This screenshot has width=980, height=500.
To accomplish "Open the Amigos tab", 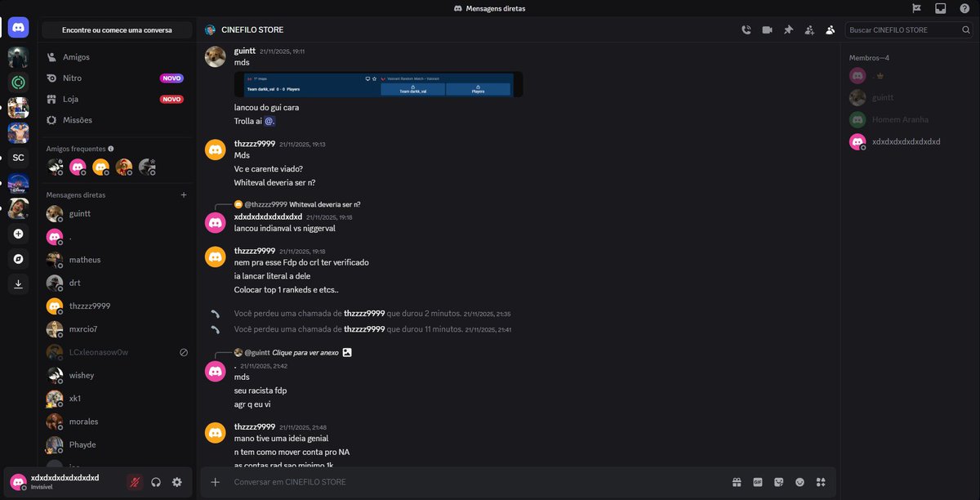I will pos(118,57).
